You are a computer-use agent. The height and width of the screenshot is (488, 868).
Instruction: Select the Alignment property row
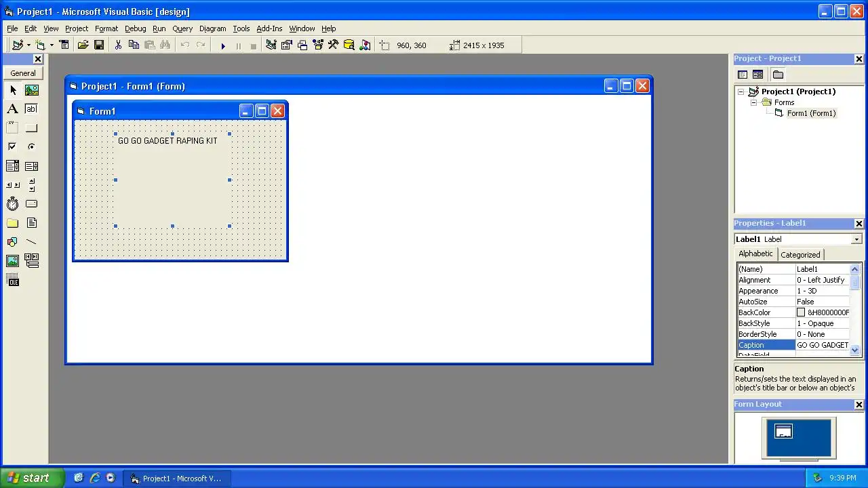[x=793, y=280]
